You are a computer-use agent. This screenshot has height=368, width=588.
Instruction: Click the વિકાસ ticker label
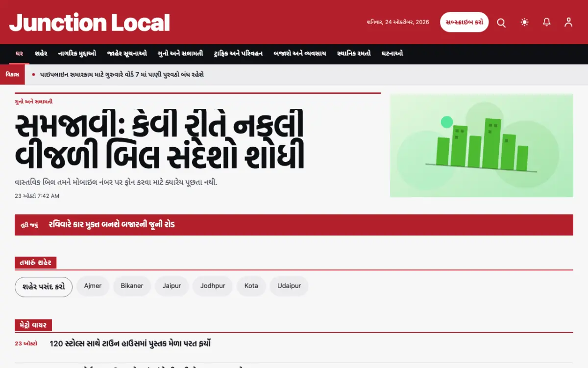[12, 75]
